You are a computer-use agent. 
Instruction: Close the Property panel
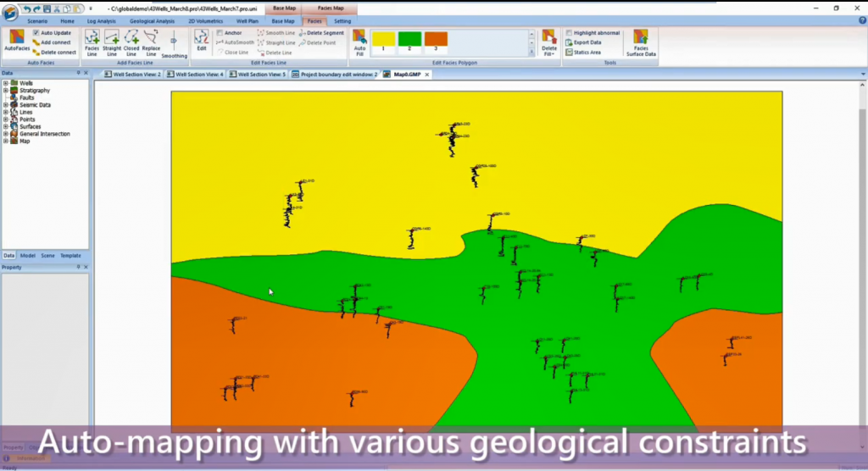(x=86, y=268)
